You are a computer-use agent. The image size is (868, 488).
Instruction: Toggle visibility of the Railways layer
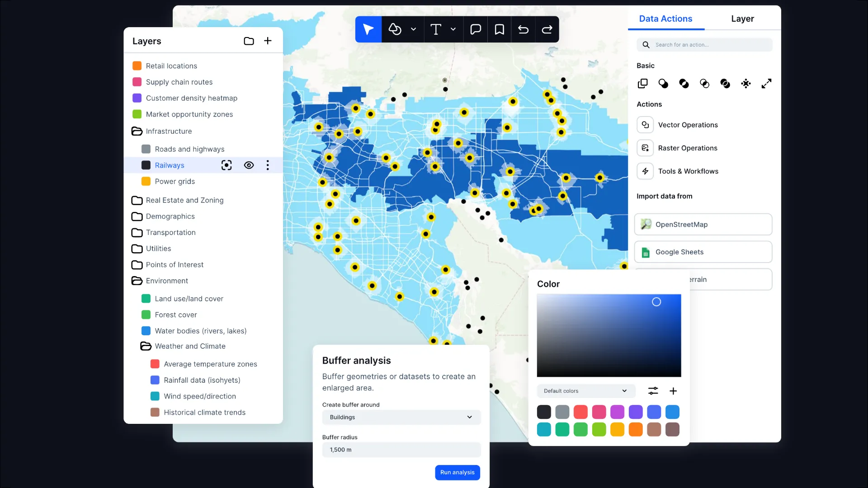point(249,165)
